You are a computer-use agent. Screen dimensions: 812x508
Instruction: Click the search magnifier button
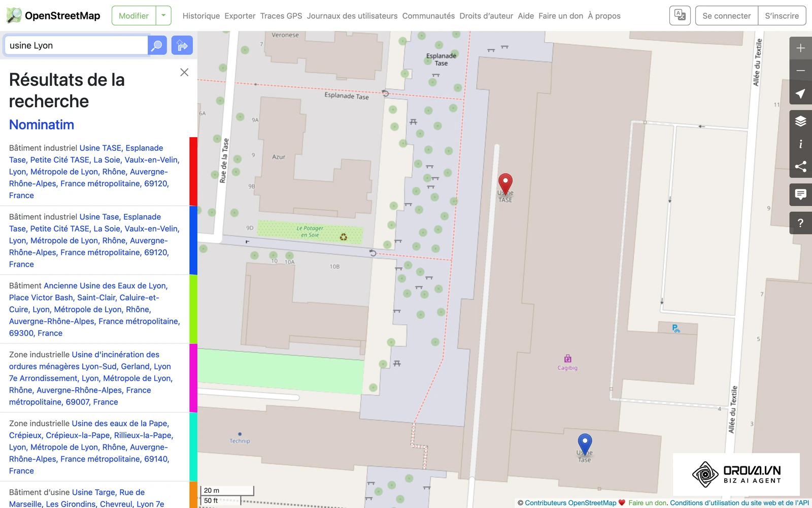coord(157,45)
